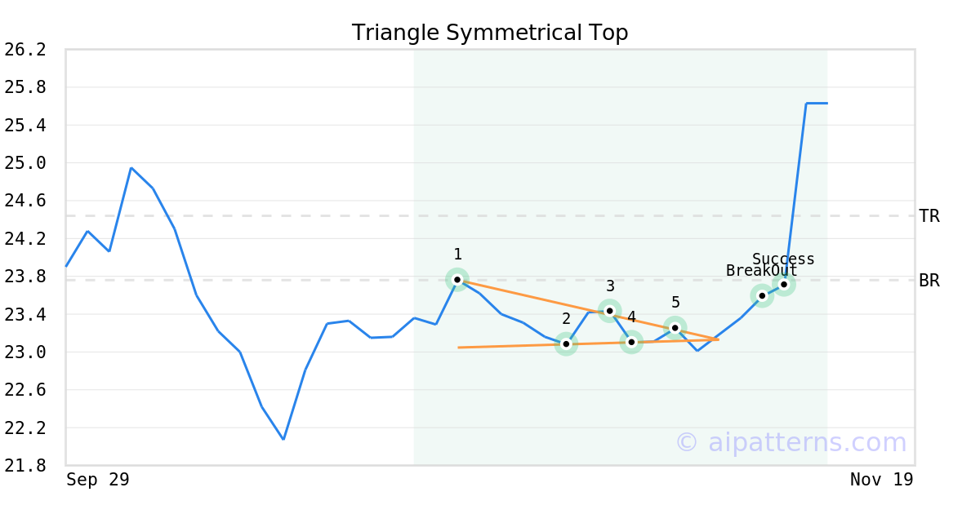Select the 25.0 y-axis price label
Viewport: 980px width, 514px height.
pyautogui.click(x=25, y=163)
